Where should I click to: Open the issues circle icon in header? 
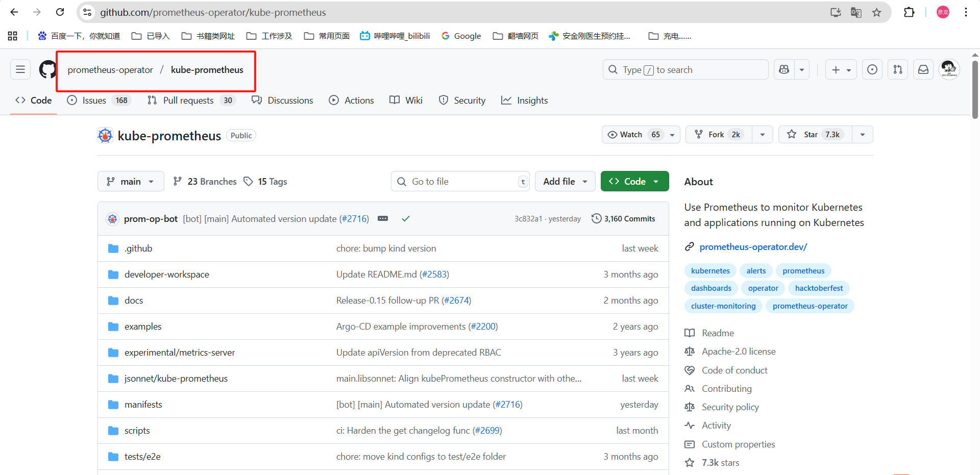872,69
